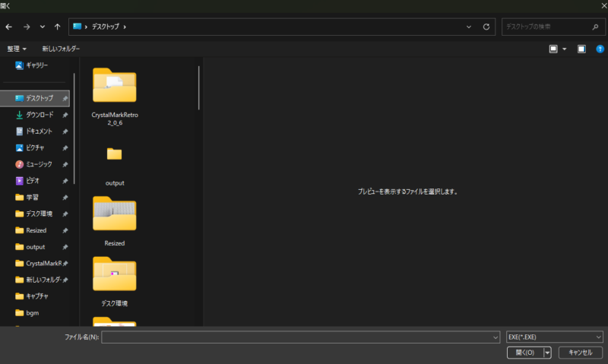Click the Up one level arrow

coord(58,27)
